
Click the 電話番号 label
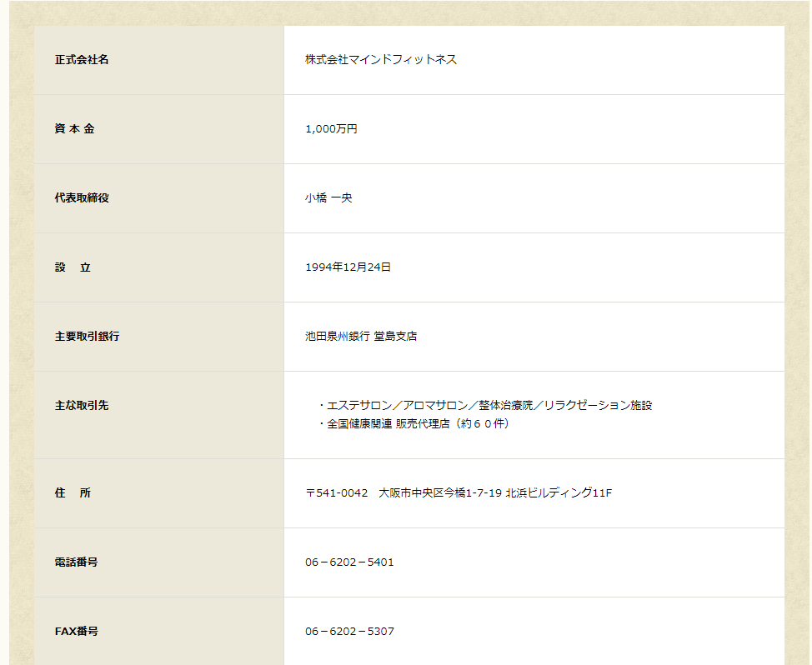[76, 562]
